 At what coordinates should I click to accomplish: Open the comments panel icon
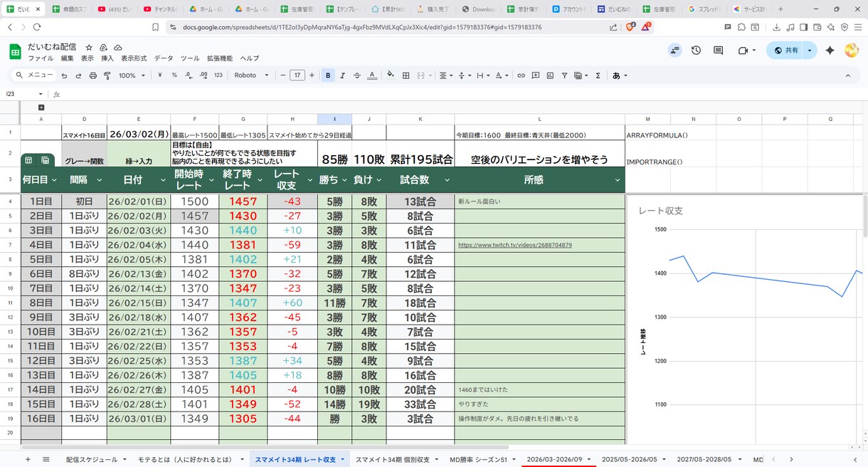pos(719,51)
